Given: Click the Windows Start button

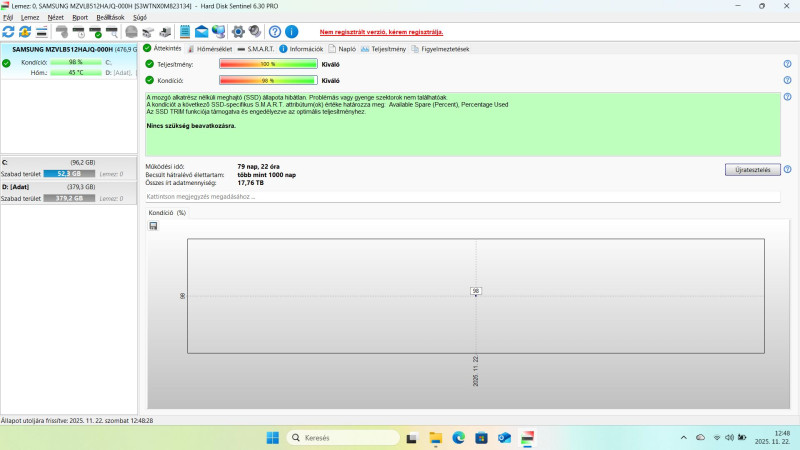Looking at the screenshot, I should coord(273,438).
